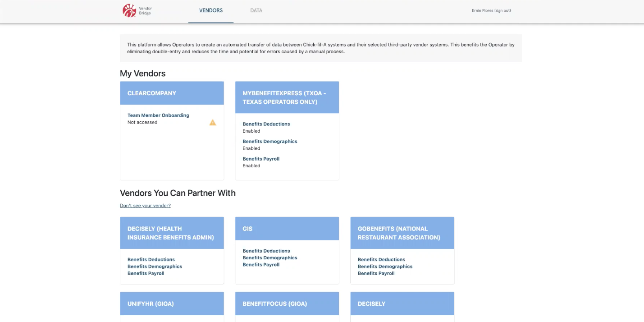Click the platform description banner text

pos(321,48)
